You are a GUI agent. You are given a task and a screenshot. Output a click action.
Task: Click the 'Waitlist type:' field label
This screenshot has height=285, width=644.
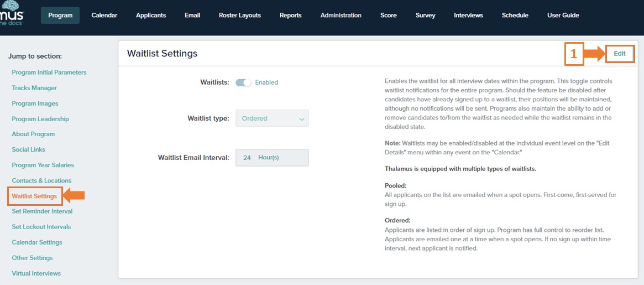point(208,118)
